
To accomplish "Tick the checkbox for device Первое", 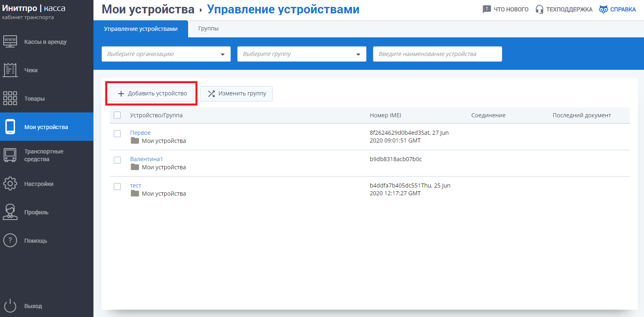I will 117,134.
